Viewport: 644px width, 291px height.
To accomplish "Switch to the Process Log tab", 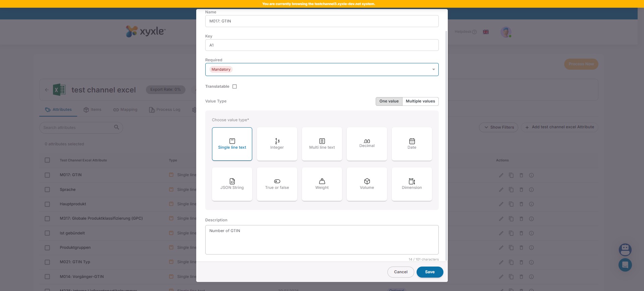I will point(165,110).
